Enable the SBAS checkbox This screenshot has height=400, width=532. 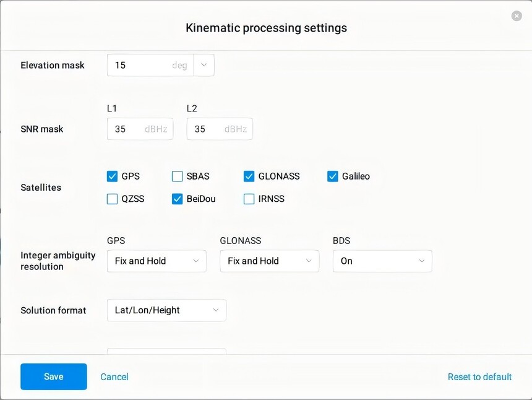(177, 176)
